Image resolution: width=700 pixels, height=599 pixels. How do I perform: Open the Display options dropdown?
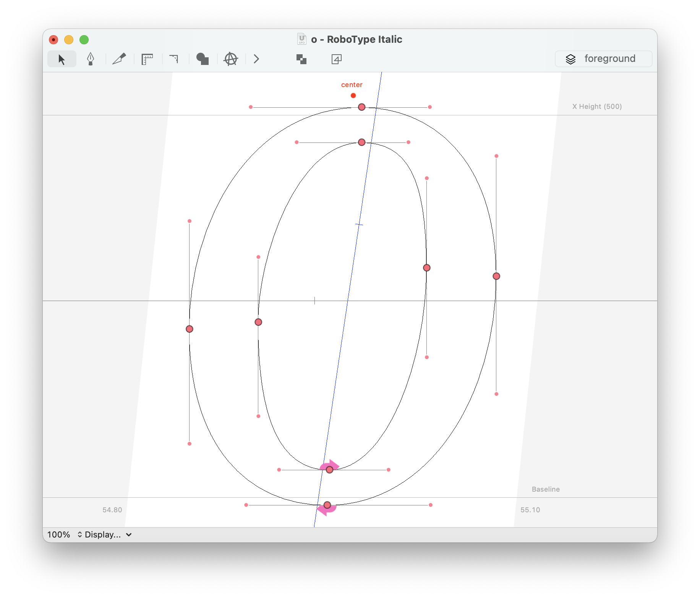point(104,534)
